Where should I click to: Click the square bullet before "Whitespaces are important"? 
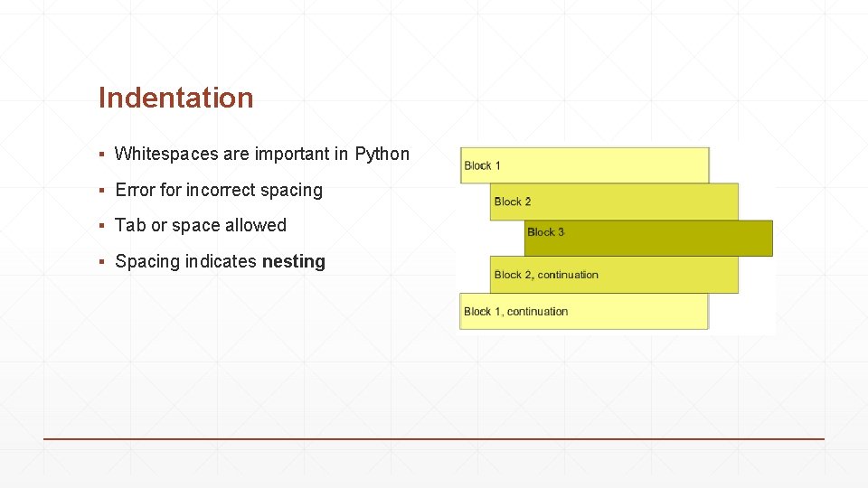click(x=102, y=155)
